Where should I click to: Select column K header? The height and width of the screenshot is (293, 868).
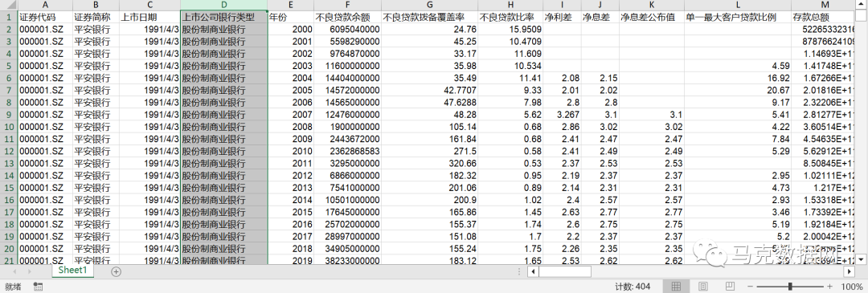click(652, 5)
